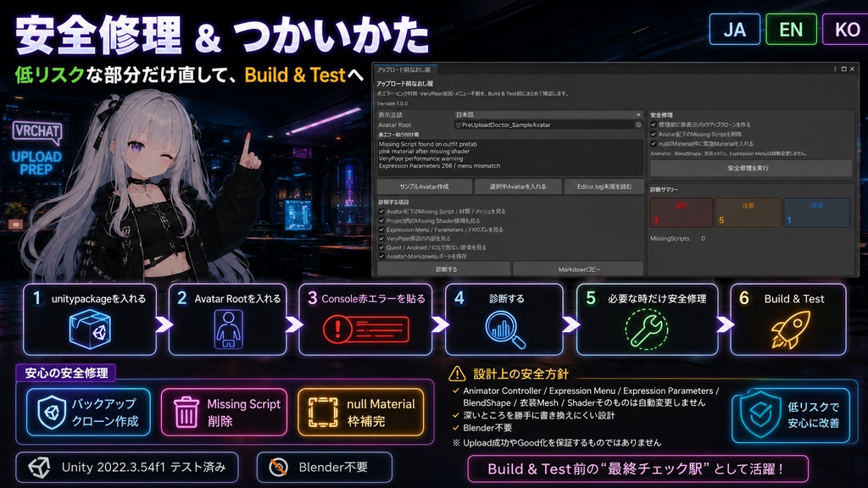Click the 'MissingScripts 0' summary row

[678, 238]
